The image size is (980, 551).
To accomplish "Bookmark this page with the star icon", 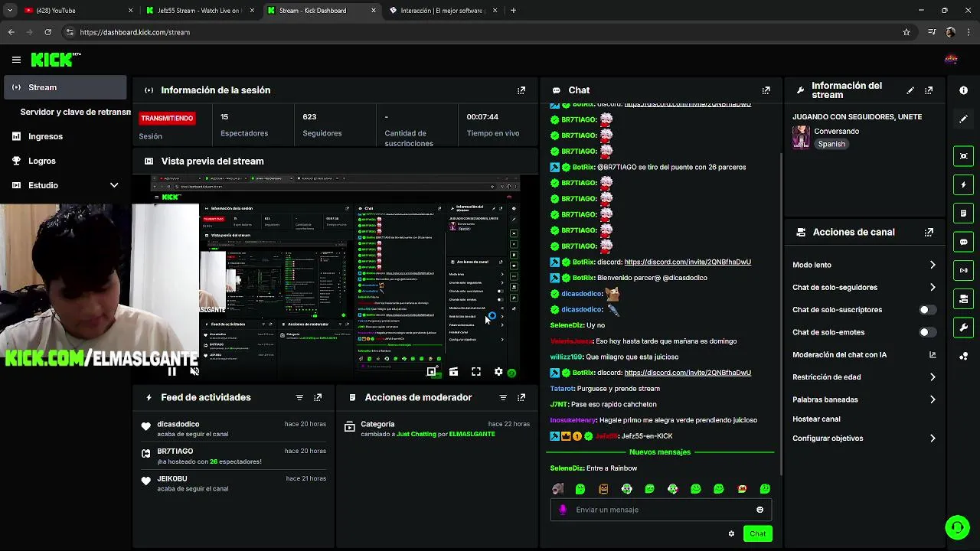I will (x=906, y=32).
